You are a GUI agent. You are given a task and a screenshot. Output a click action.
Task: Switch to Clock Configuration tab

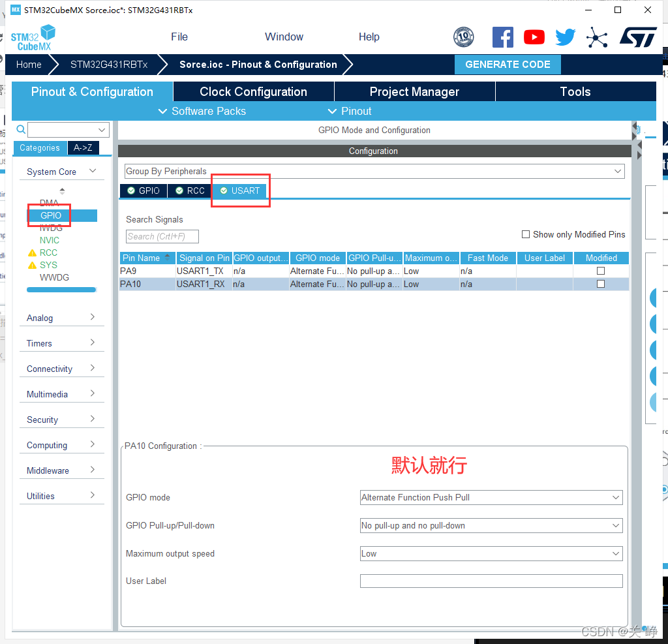click(254, 91)
